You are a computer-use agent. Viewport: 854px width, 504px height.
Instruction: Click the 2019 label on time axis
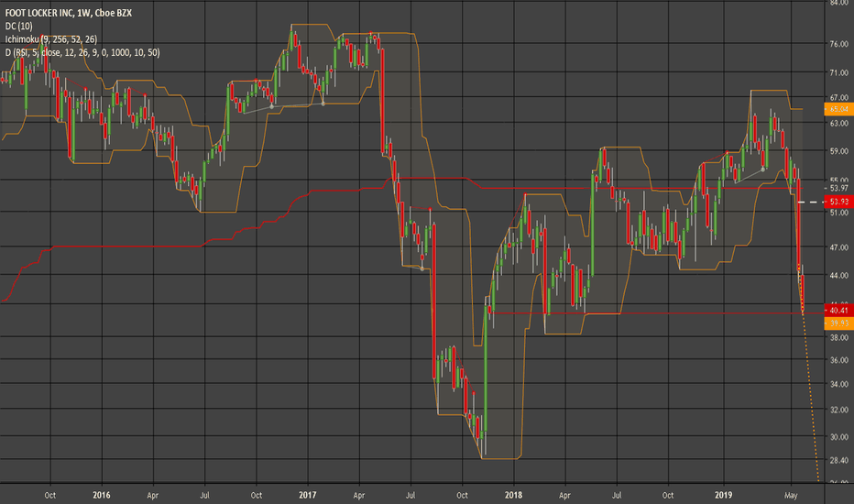[x=723, y=495]
